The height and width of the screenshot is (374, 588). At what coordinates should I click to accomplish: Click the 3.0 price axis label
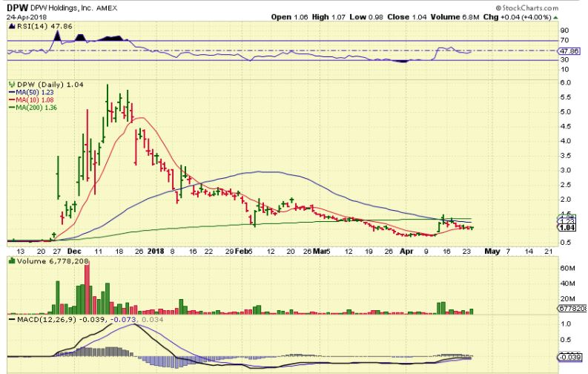pyautogui.click(x=566, y=171)
